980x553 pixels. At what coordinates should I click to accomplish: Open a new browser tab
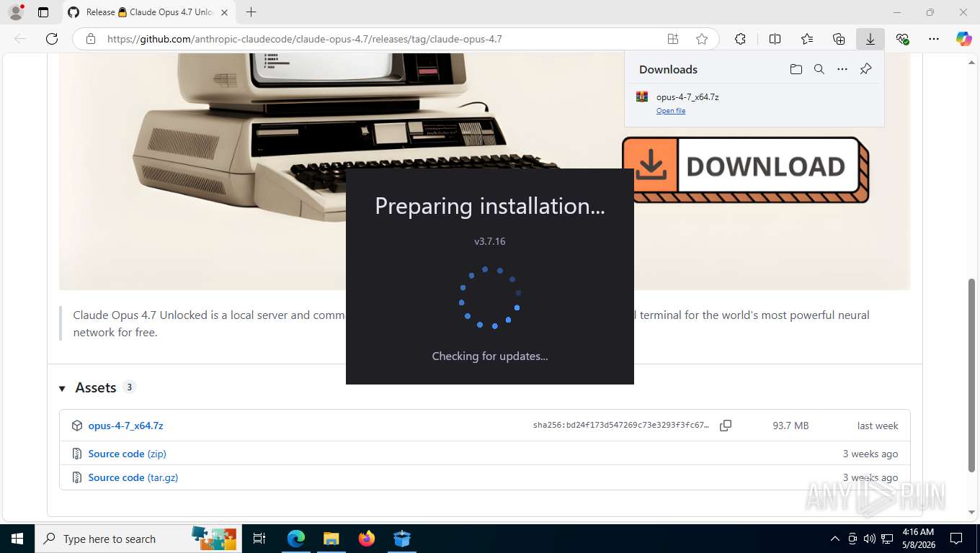coord(251,12)
